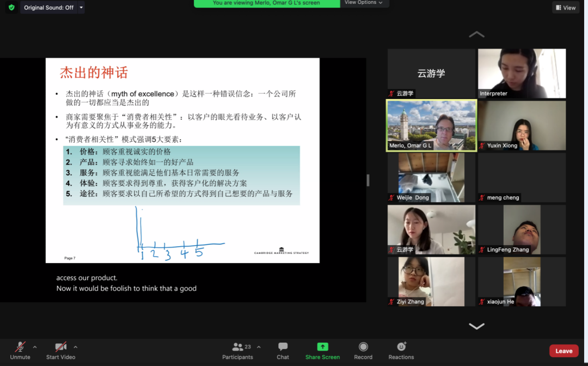
Task: Open the Reactions panel
Action: [x=401, y=350]
